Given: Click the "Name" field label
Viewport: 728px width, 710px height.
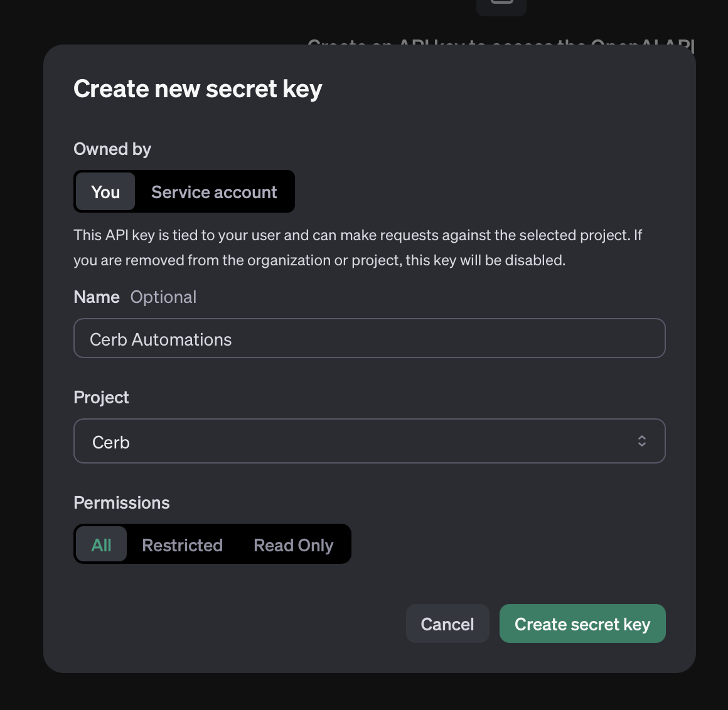Looking at the screenshot, I should pos(97,297).
